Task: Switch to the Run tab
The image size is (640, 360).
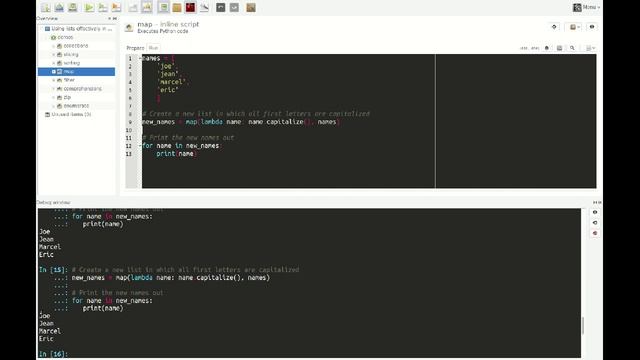Action: coord(153,48)
